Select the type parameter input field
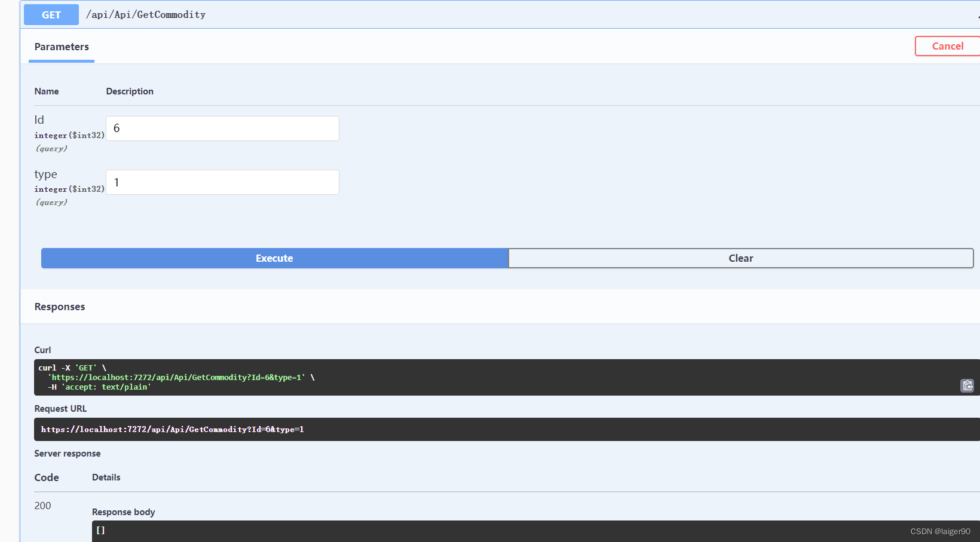 click(x=222, y=182)
